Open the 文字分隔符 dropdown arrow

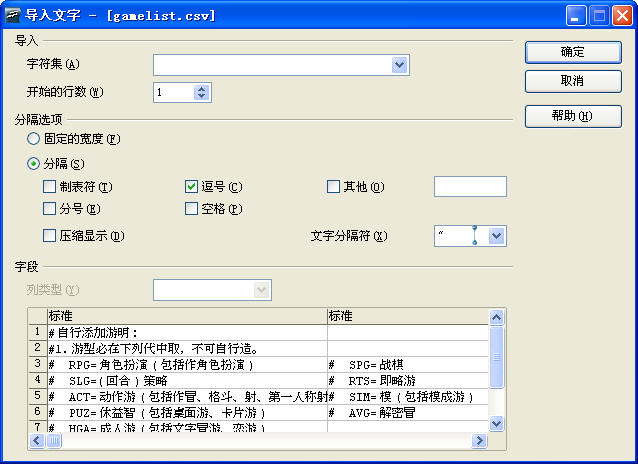tap(496, 236)
